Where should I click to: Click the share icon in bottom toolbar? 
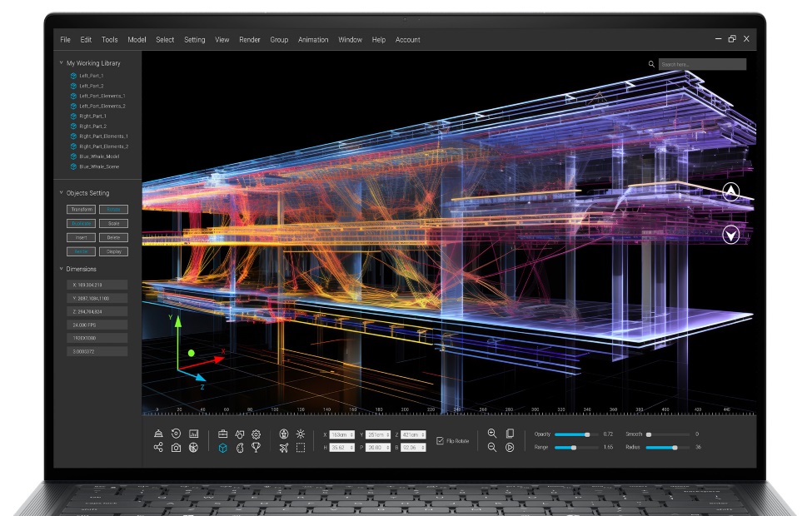pyautogui.click(x=158, y=448)
